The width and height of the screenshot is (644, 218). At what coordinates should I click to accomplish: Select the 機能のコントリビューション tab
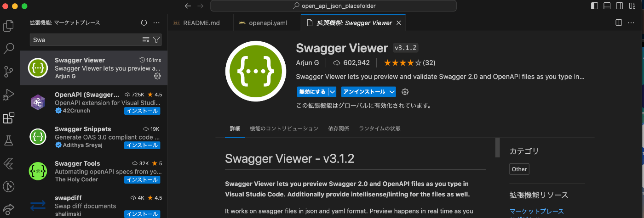pyautogui.click(x=284, y=129)
